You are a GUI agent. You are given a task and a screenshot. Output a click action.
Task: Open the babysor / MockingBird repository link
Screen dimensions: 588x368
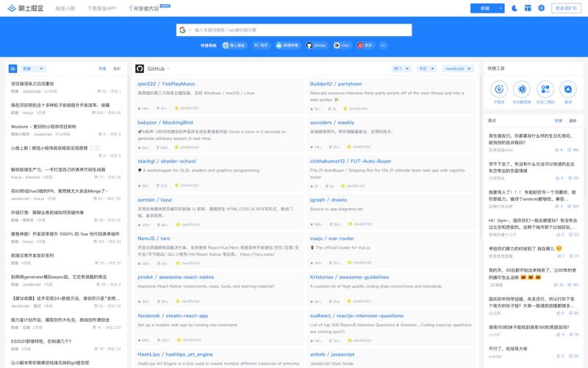pos(165,123)
